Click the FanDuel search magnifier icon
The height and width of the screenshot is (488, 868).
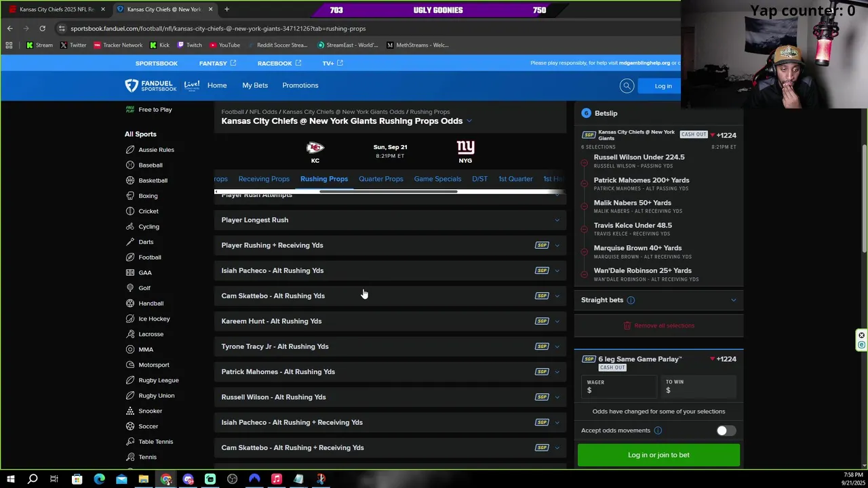point(627,86)
